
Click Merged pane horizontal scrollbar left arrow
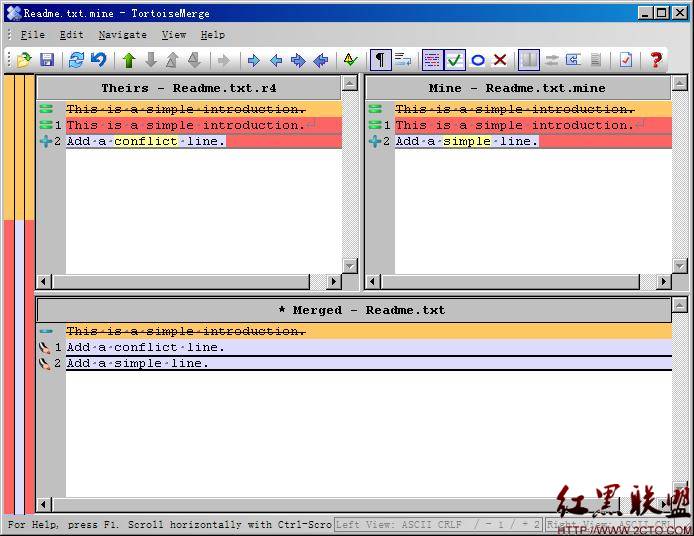click(x=44, y=504)
